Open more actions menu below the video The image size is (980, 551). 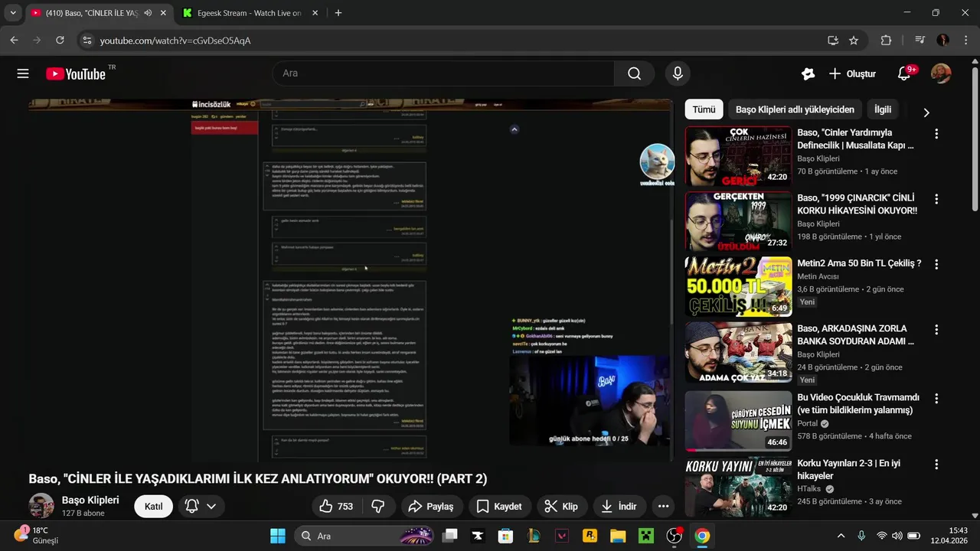click(x=664, y=506)
